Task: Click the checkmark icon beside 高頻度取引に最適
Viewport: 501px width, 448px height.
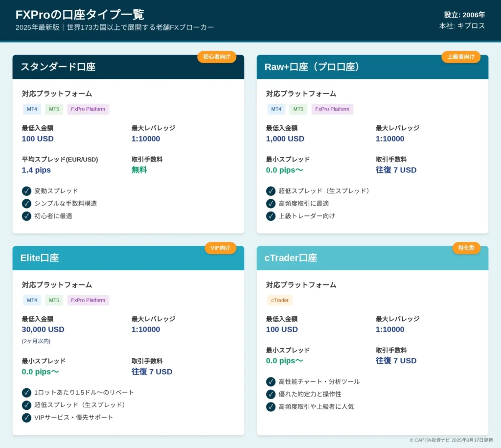Action: coord(271,203)
